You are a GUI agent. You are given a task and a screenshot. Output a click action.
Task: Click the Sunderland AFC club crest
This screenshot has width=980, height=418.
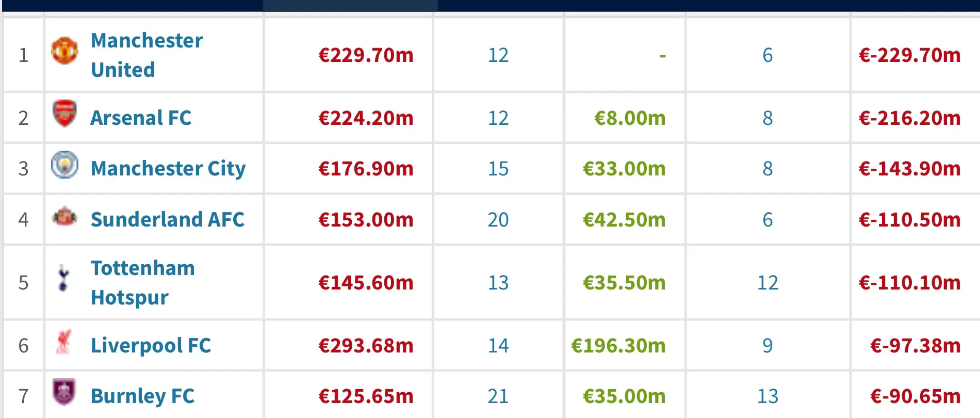pos(64,216)
